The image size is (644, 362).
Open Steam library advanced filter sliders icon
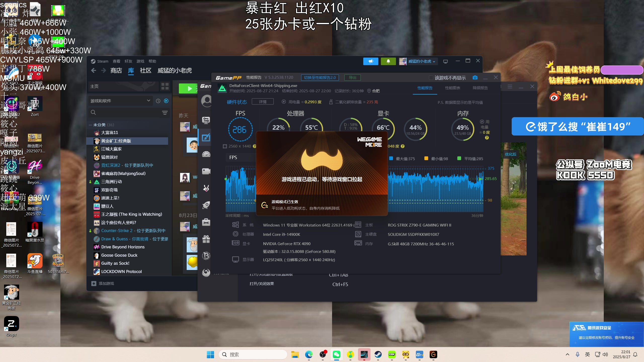click(165, 113)
